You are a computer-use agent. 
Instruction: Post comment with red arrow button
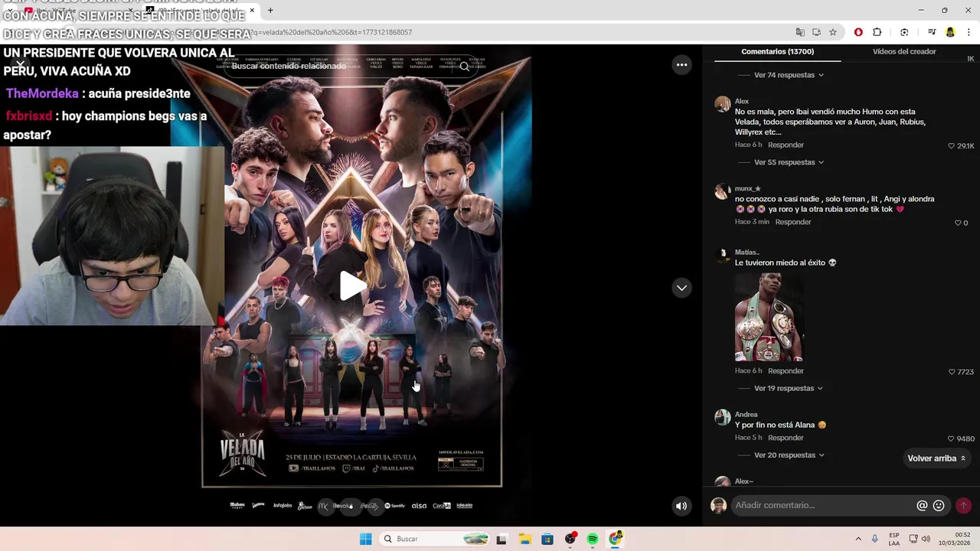(x=963, y=506)
